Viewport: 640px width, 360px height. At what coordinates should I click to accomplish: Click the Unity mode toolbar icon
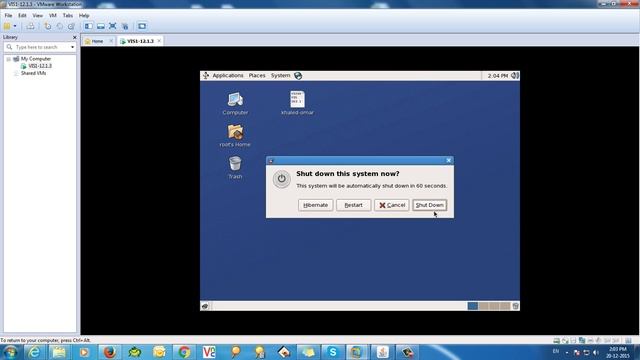[125, 26]
